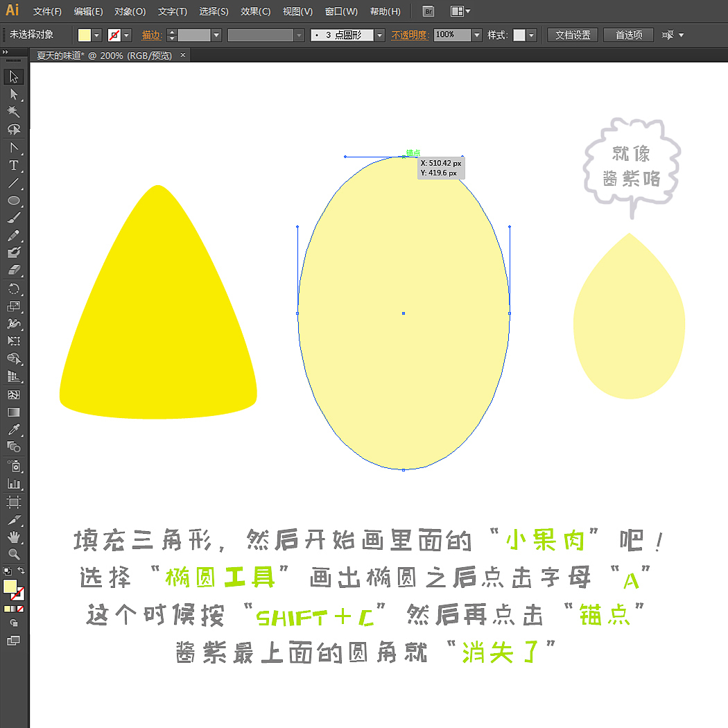Apply solid color mode below swatches
Image resolution: width=728 pixels, height=728 pixels.
click(6, 609)
